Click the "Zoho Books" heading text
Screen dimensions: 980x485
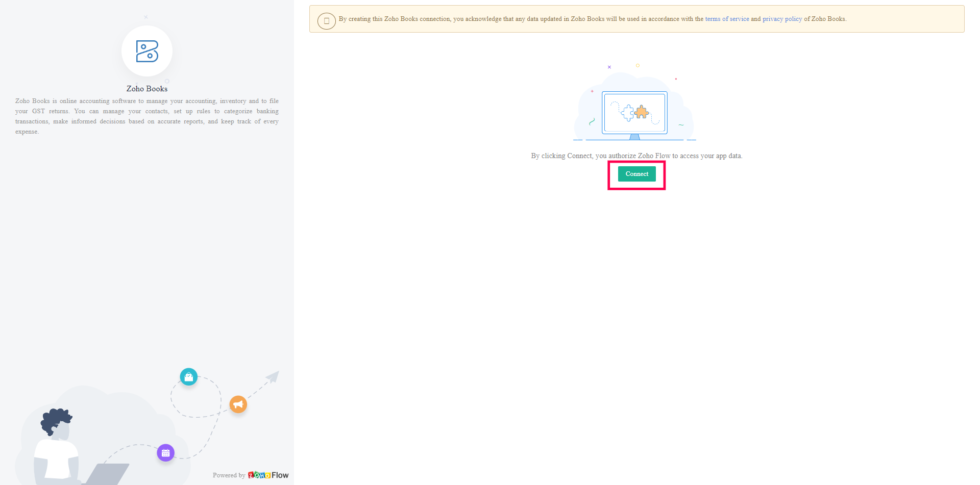point(147,89)
